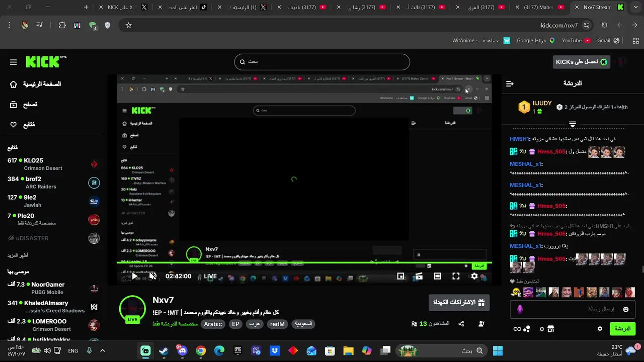Enable mini player mode
The image size is (644, 362).
coord(400,276)
